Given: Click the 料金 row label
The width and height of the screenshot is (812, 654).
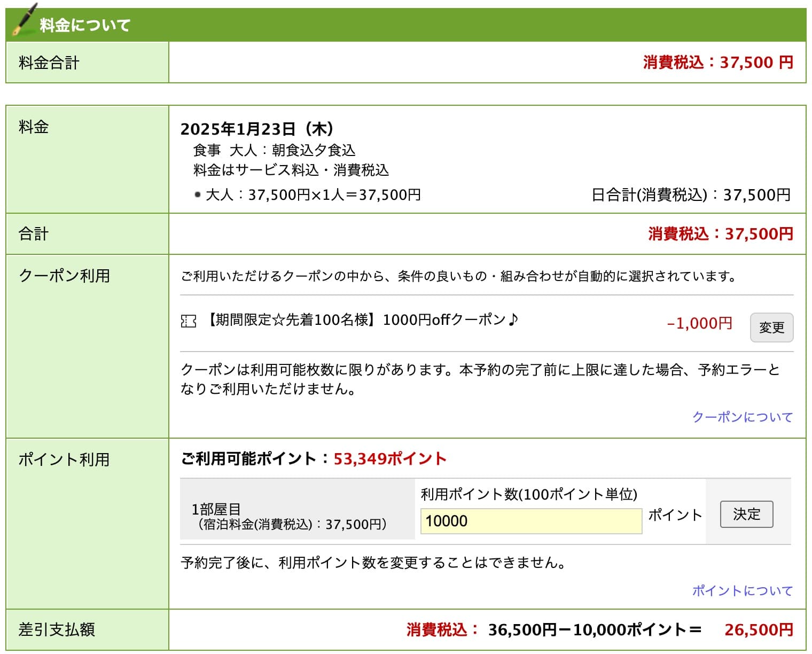Looking at the screenshot, I should (x=34, y=127).
